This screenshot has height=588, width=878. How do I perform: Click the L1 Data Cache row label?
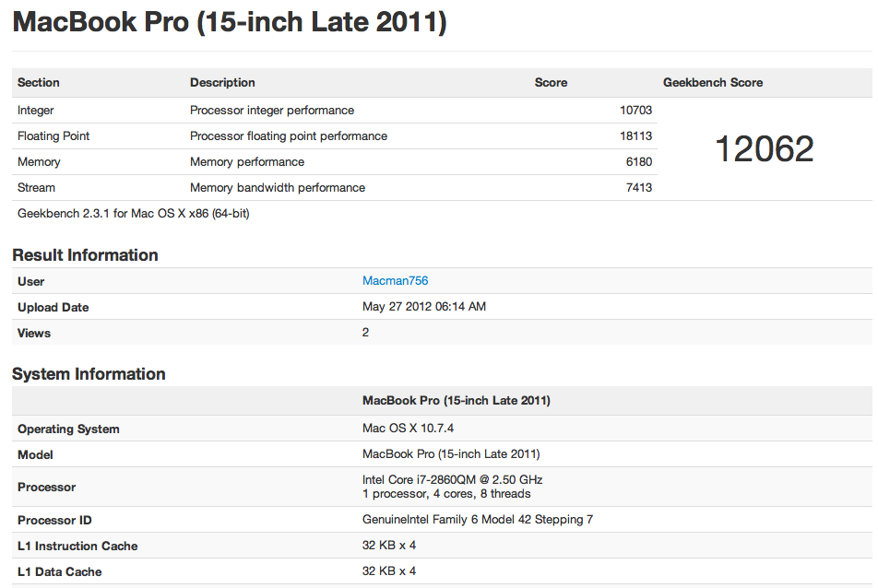59,571
